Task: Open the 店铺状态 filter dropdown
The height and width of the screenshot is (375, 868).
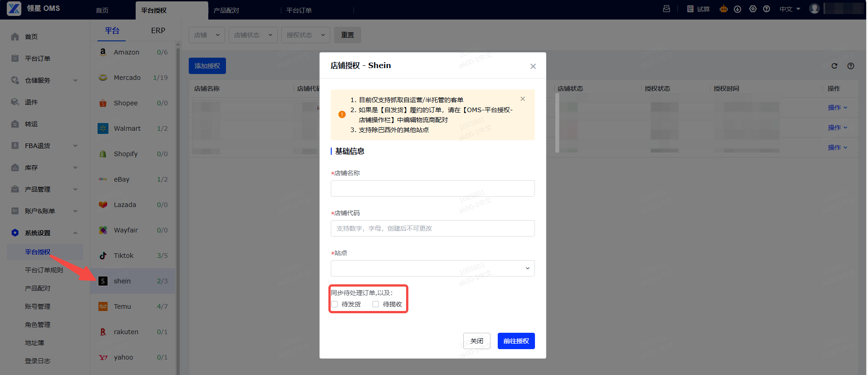Action: tap(253, 35)
